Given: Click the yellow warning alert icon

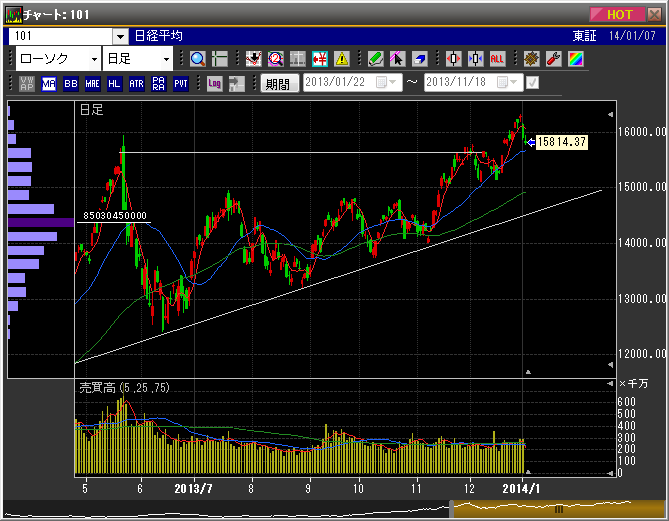Looking at the screenshot, I should coord(342,59).
